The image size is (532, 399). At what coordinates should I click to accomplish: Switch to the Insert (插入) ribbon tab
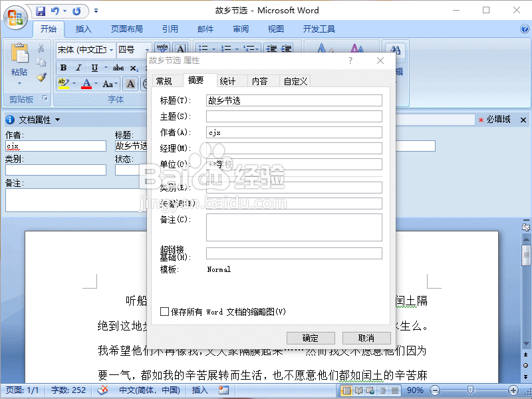(x=84, y=29)
